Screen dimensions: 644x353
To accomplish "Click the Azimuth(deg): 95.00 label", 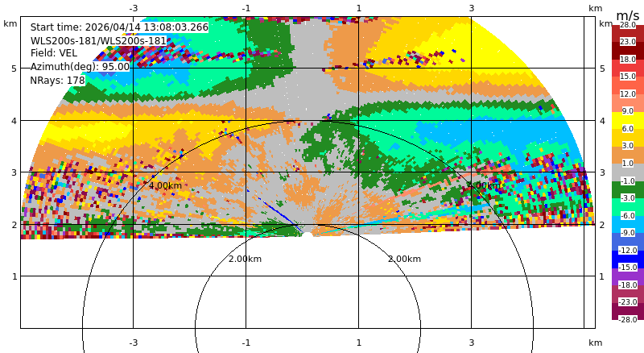I will pos(80,67).
